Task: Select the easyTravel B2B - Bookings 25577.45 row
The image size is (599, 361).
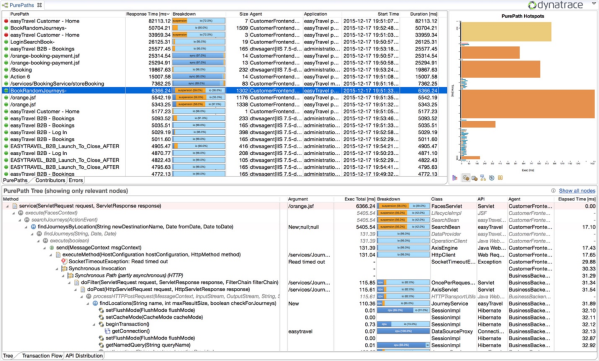Action: 225,49
